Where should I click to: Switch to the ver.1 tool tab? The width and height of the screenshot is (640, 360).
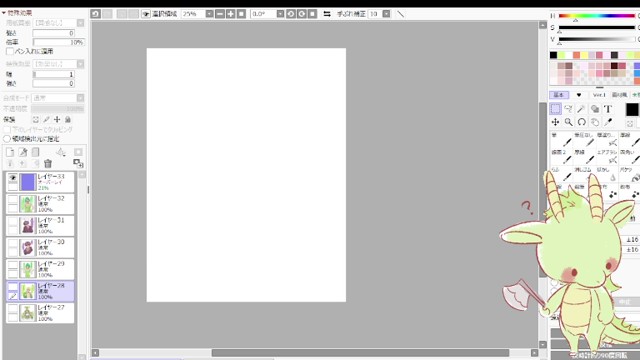pyautogui.click(x=599, y=95)
